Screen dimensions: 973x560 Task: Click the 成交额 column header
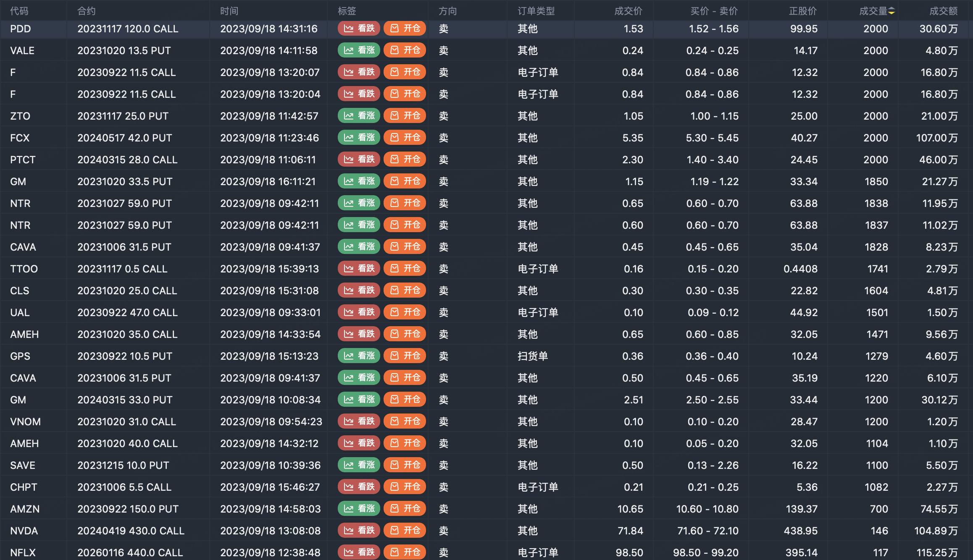pyautogui.click(x=943, y=11)
